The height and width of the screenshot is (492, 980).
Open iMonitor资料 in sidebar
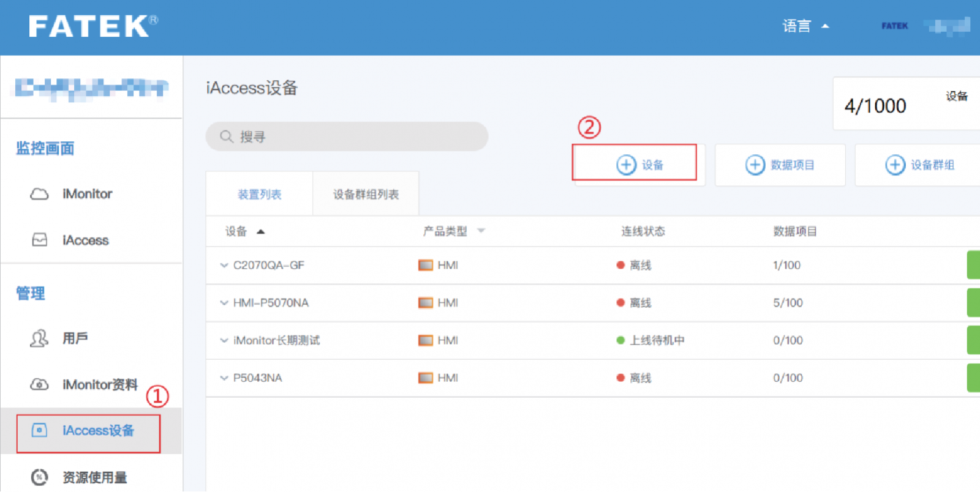coord(100,384)
